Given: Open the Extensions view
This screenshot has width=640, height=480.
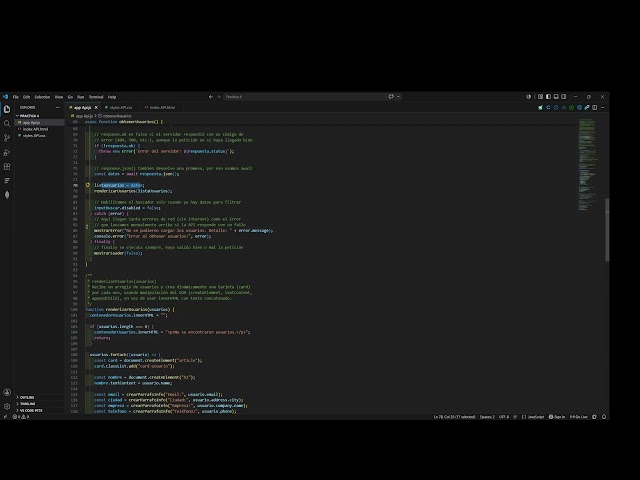Looking at the screenshot, I should [x=7, y=167].
